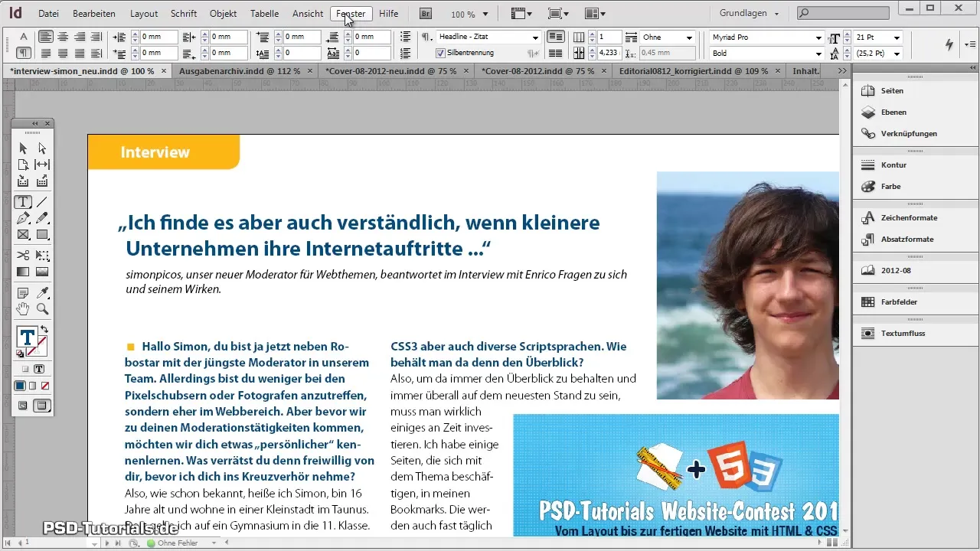Open the 21 Pt font size dropdown

(897, 37)
